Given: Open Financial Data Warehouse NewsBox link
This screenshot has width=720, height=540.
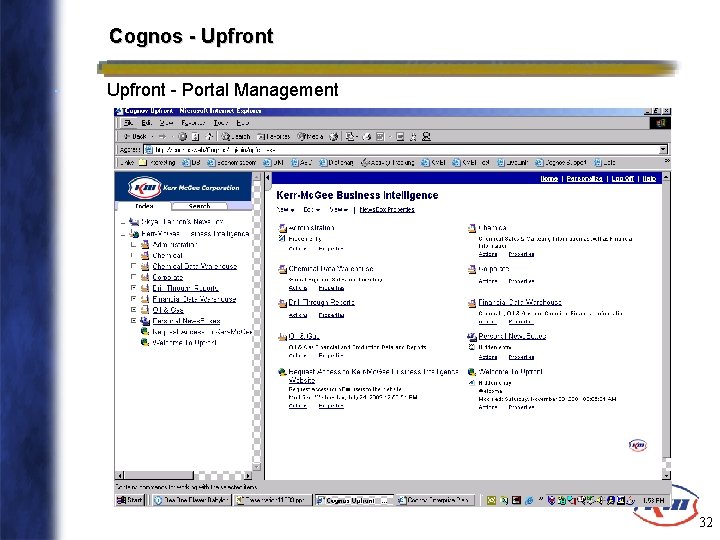Looking at the screenshot, I should point(520,303).
